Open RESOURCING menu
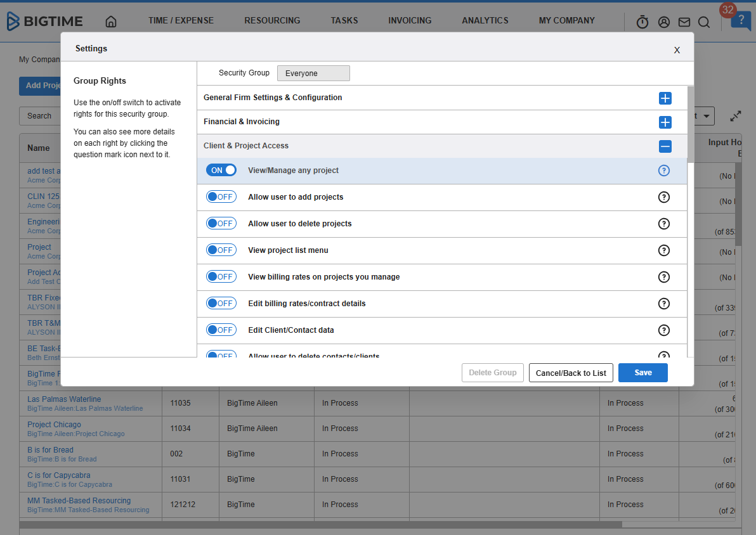This screenshot has width=756, height=535. [x=272, y=21]
